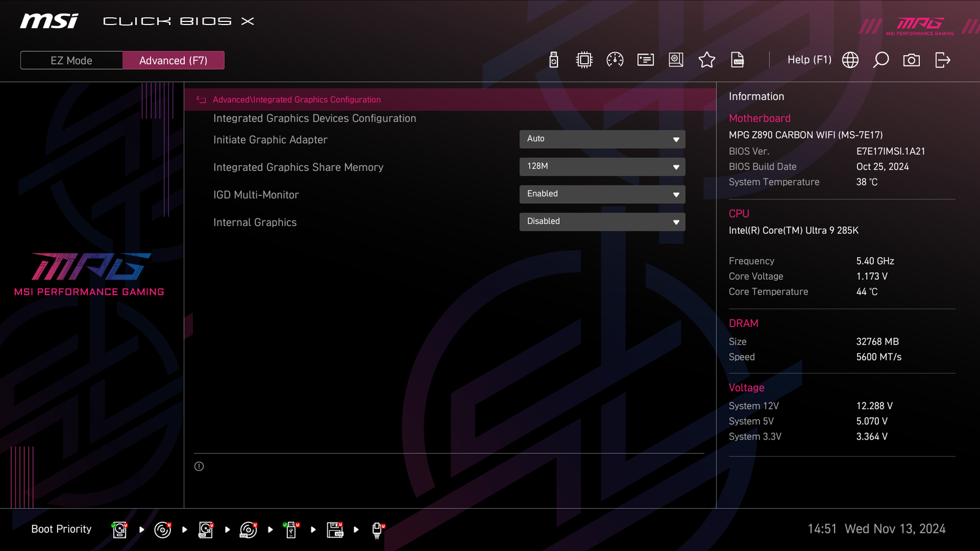The width and height of the screenshot is (980, 551).
Task: Open Help (F1)
Action: [809, 60]
